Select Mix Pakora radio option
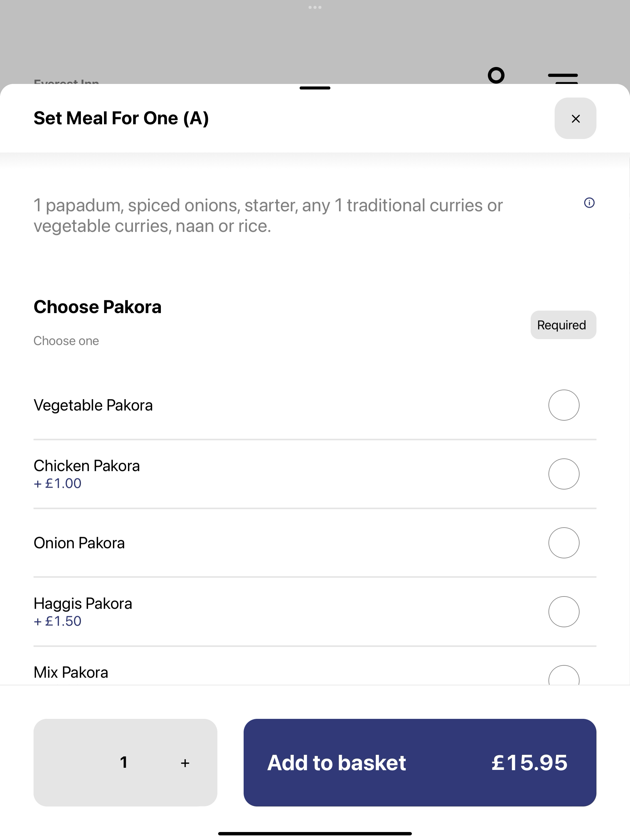 564,676
